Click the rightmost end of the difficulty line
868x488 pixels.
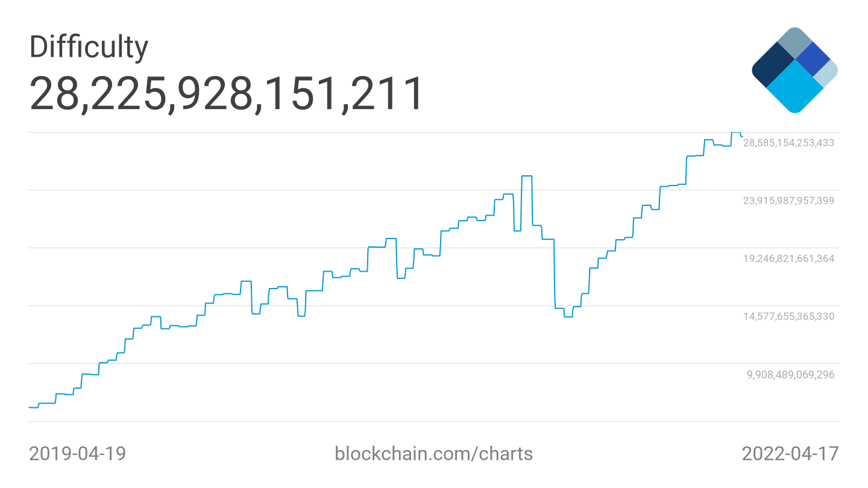[x=742, y=136]
